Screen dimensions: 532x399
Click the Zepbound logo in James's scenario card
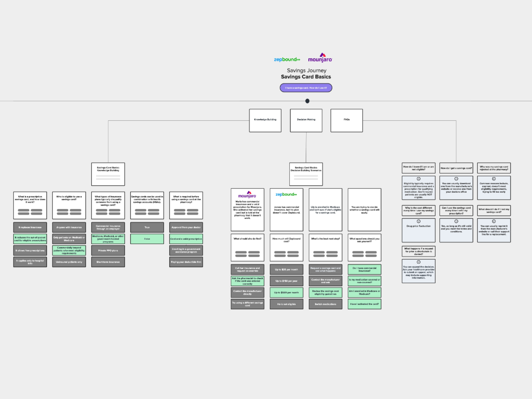(286, 194)
